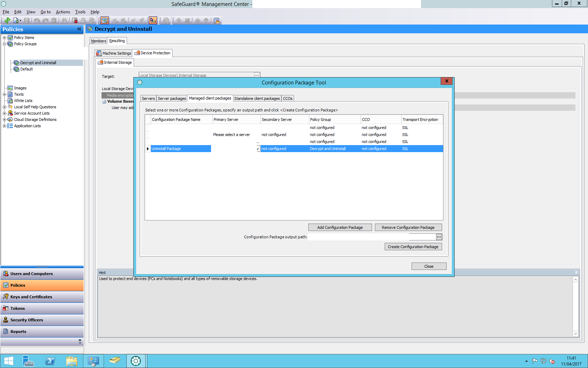Screen dimensions: 588x368
Task: Open the New item dropdown arrow in toolbar
Action: 20,20
